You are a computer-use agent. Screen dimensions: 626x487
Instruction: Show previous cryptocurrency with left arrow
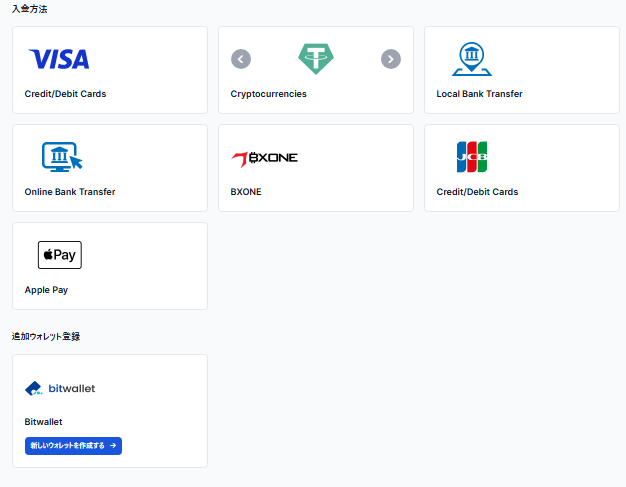pos(241,59)
